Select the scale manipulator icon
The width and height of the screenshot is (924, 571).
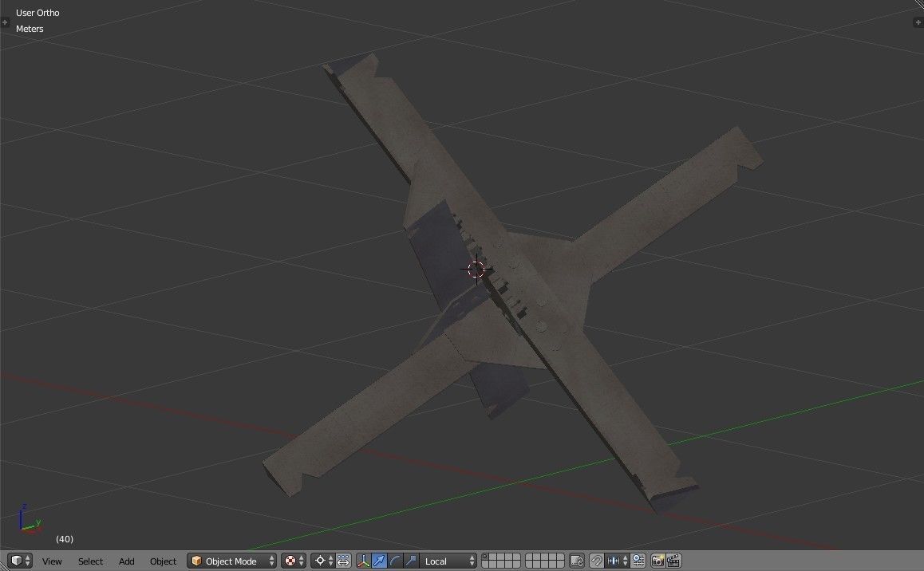point(411,561)
